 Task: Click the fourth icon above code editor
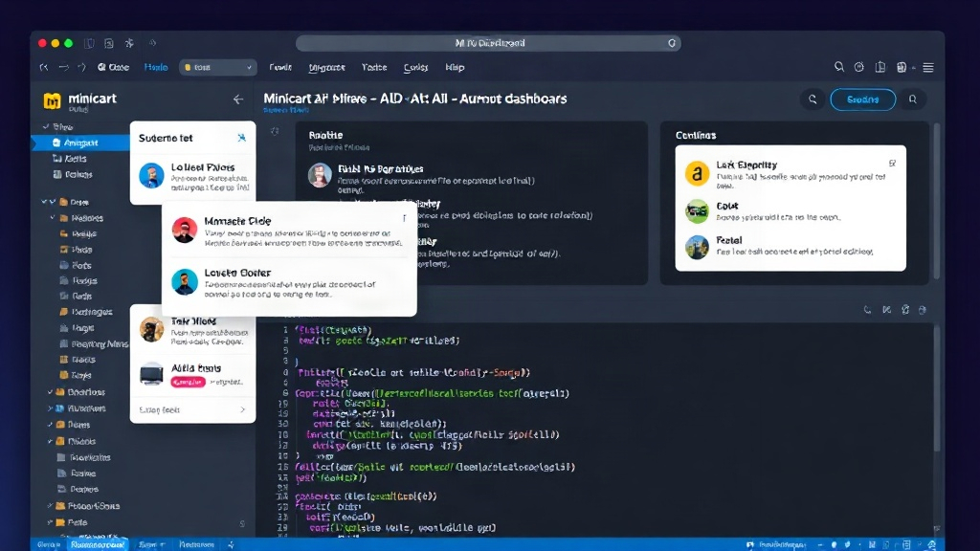click(923, 310)
